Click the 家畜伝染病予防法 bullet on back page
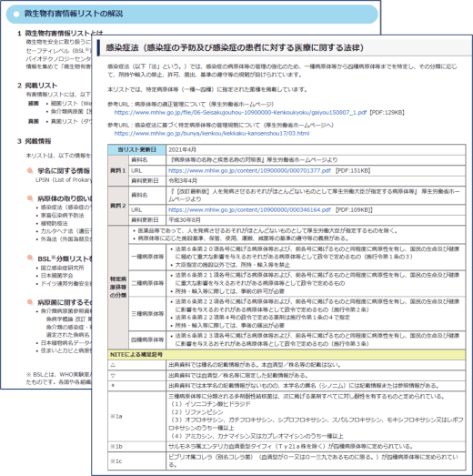Image resolution: width=473 pixels, height=476 pixels. click(x=62, y=215)
